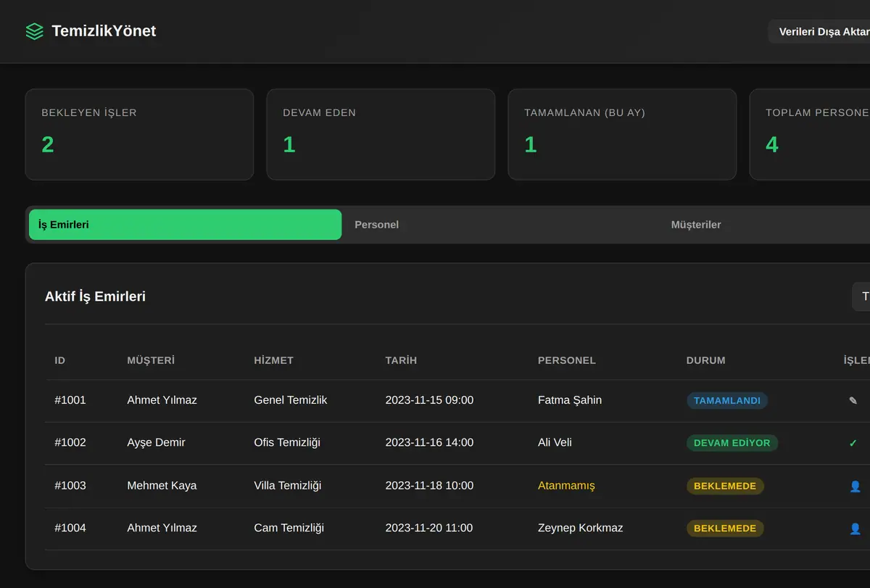Image resolution: width=870 pixels, height=588 pixels.
Task: Click the yellow Atanmamış personnel cell
Action: coord(566,486)
